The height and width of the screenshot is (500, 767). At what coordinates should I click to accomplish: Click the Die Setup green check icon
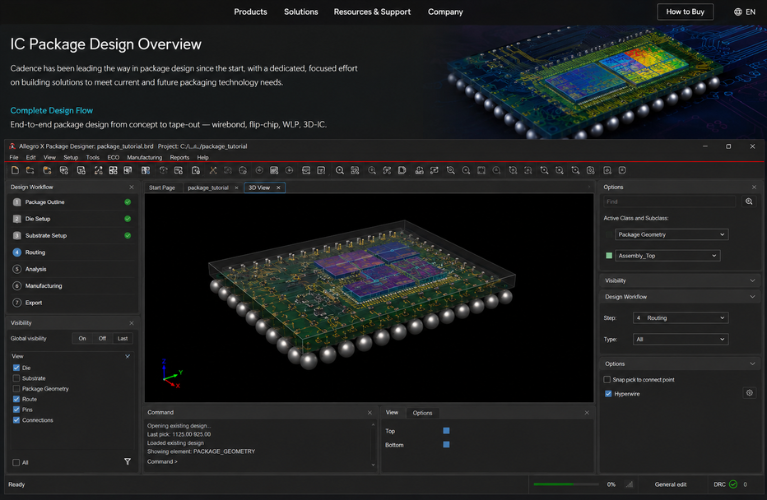(x=128, y=219)
